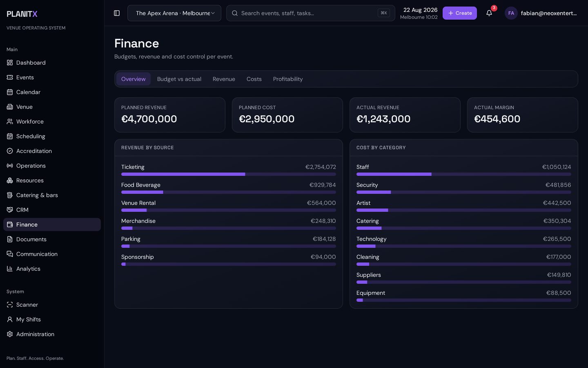Switch to the Revenue tab
The image size is (588, 368).
pos(224,79)
